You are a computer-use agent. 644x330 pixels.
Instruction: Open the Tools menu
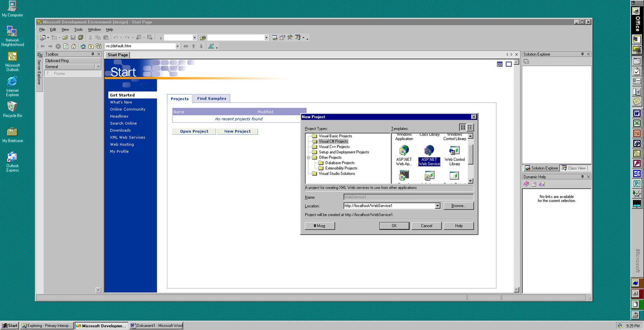78,30
